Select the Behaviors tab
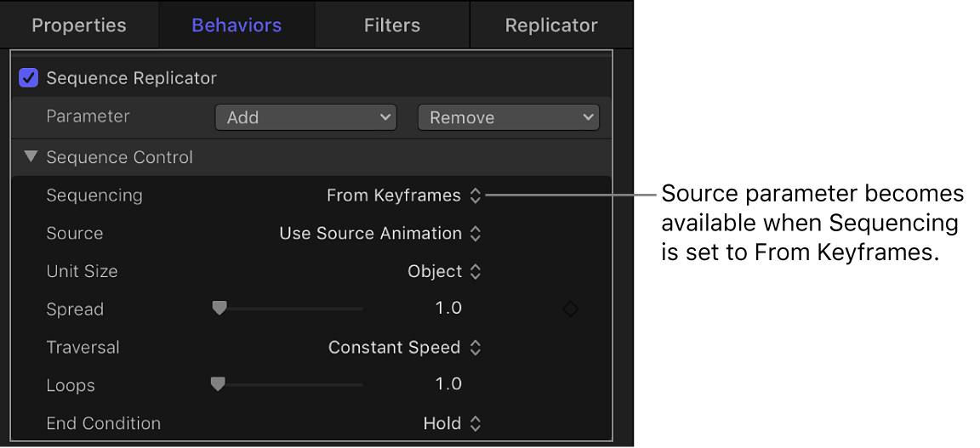Viewport: 980px width, 448px height. point(236,26)
